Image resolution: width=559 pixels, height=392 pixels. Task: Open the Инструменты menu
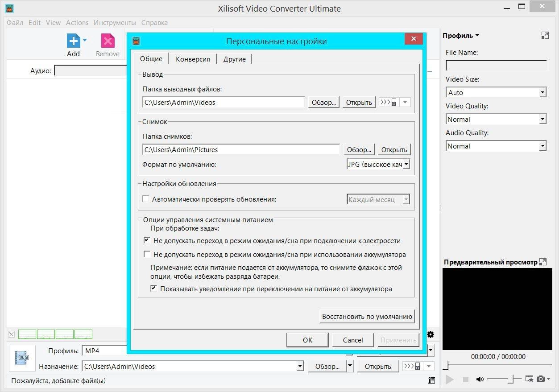coord(115,22)
